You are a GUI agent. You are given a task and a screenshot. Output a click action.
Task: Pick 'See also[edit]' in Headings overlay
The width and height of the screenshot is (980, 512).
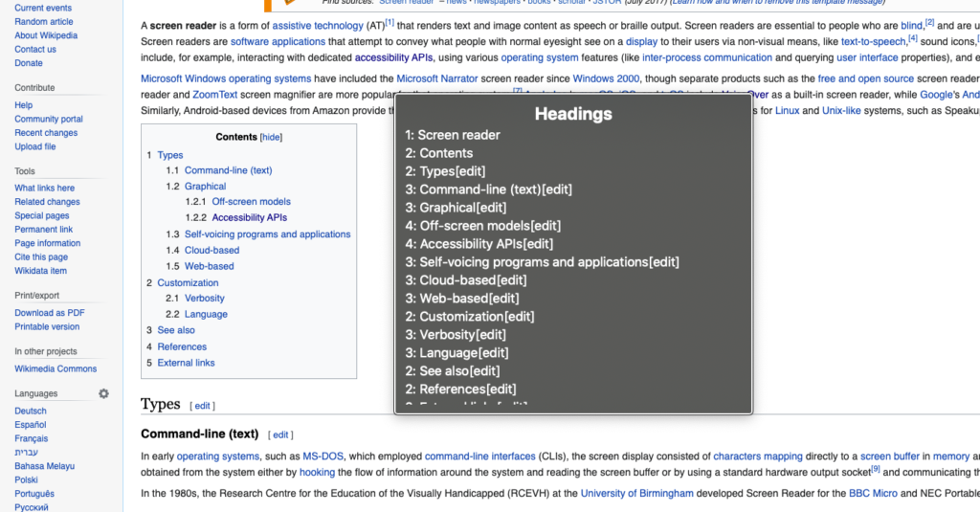(453, 370)
